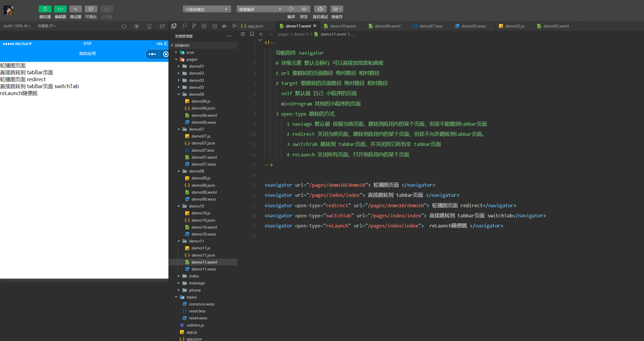Click the user avatar image
644x341 pixels.
click(x=9, y=10)
